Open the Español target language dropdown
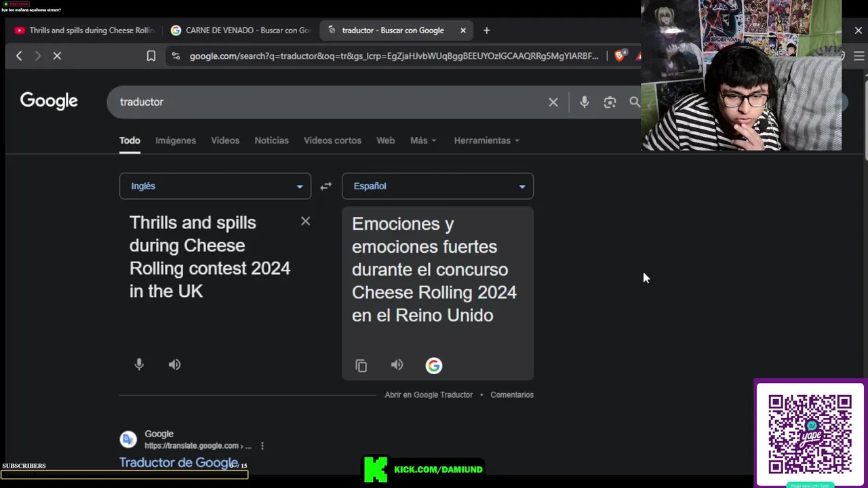Screen dimensions: 868x488 click(437, 186)
